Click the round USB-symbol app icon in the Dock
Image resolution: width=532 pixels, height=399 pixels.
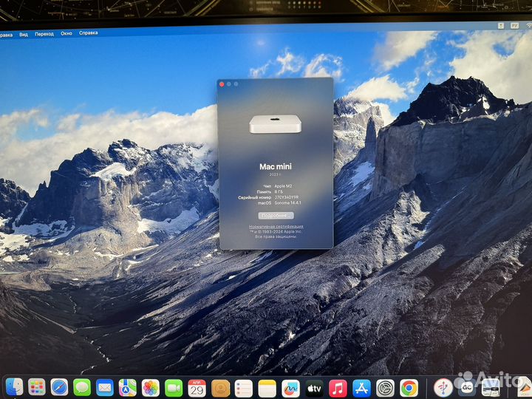(x=443, y=387)
